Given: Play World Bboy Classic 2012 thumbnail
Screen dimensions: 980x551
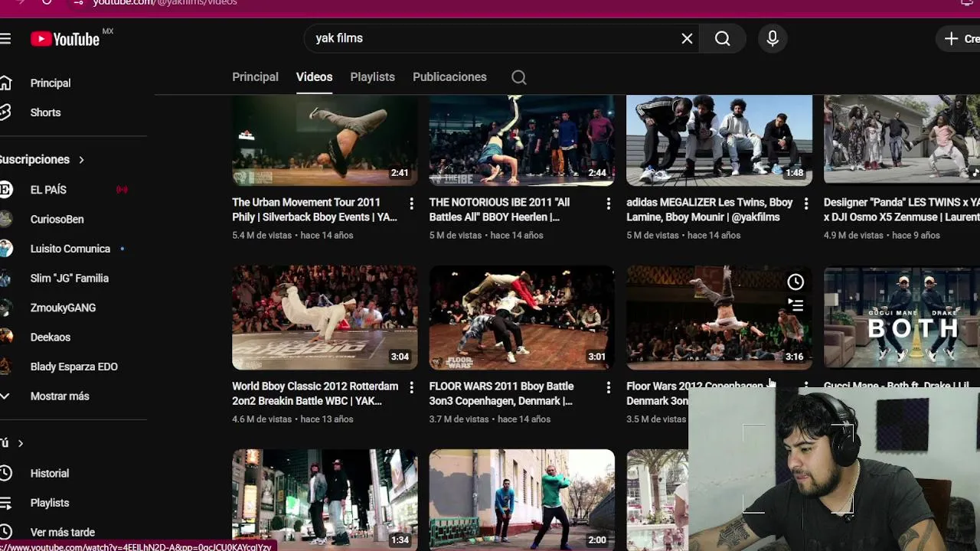Looking at the screenshot, I should pyautogui.click(x=325, y=318).
